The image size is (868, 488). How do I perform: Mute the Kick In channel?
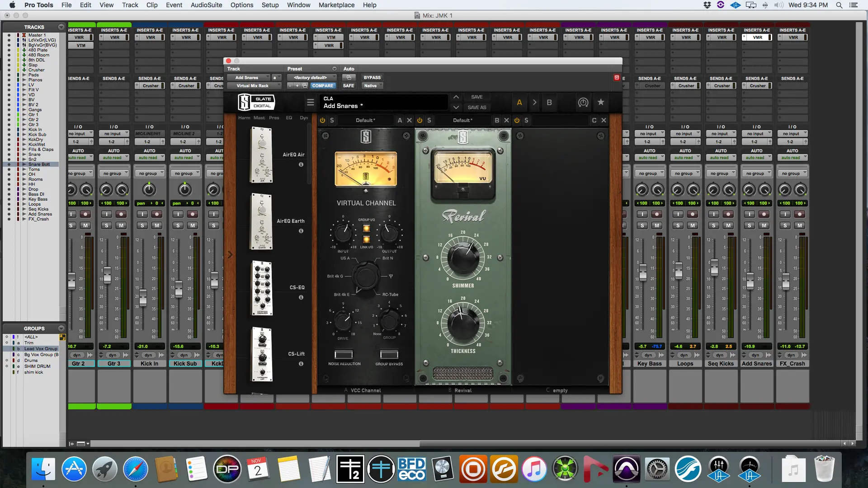tap(157, 225)
